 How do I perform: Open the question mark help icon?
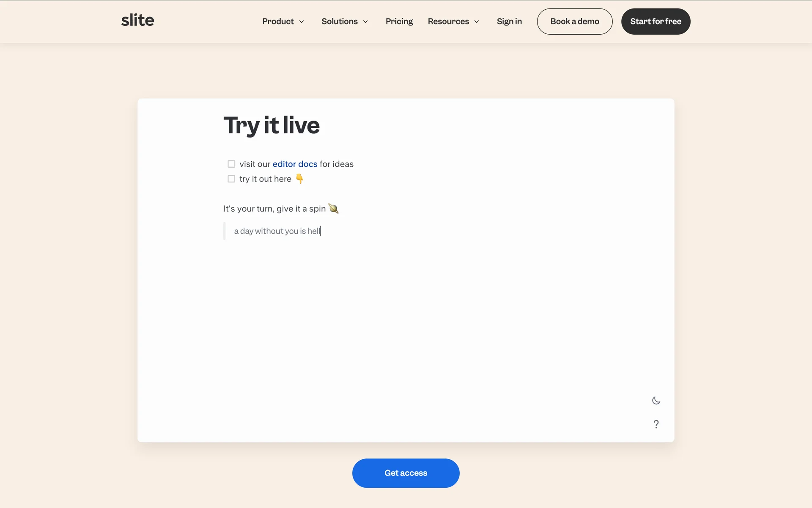(656, 424)
